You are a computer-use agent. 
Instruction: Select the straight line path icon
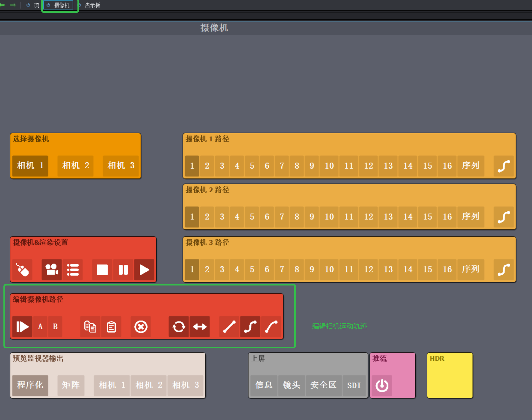229,327
